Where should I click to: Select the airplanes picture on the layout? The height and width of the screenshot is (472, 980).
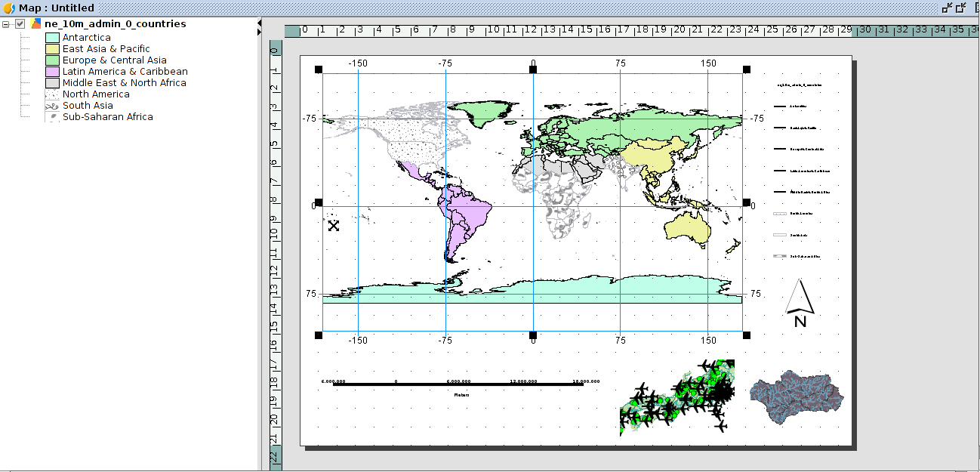tap(676, 397)
